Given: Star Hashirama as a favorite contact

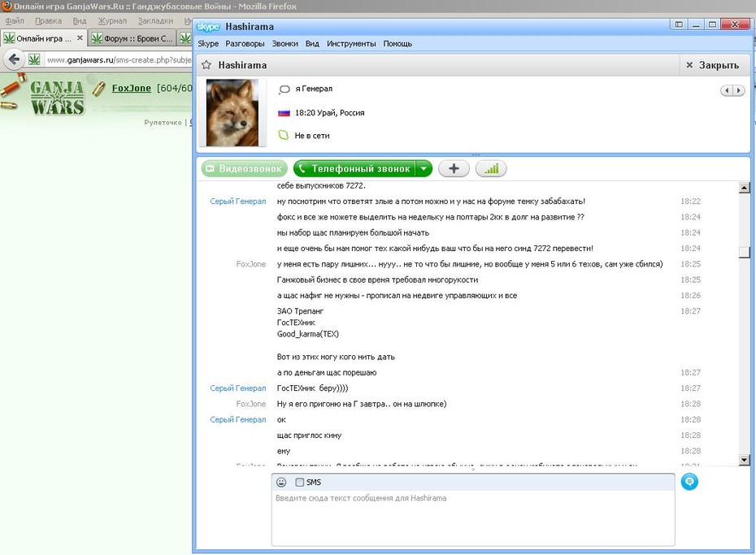Looking at the screenshot, I should pos(206,65).
